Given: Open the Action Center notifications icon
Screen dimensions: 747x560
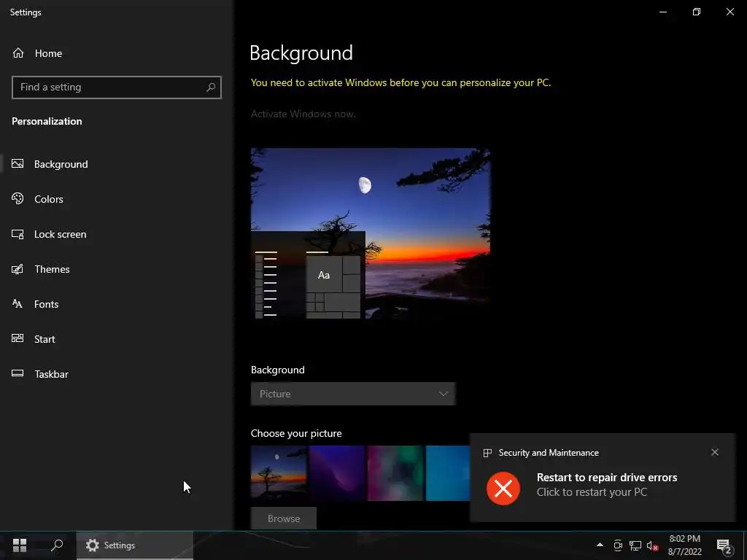Looking at the screenshot, I should click(724, 546).
